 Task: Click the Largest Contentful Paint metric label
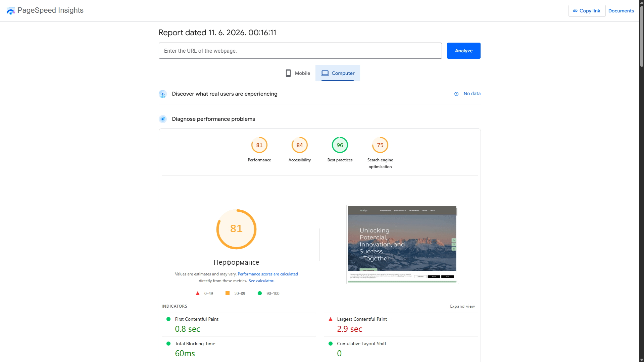[x=362, y=319]
